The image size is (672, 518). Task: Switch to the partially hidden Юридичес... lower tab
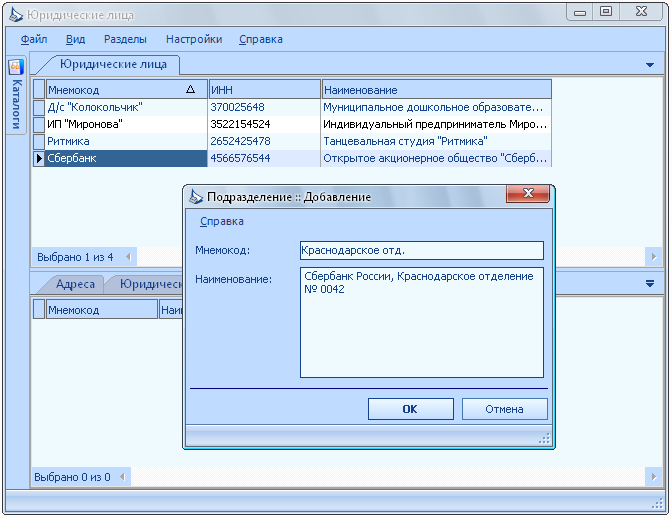click(150, 284)
